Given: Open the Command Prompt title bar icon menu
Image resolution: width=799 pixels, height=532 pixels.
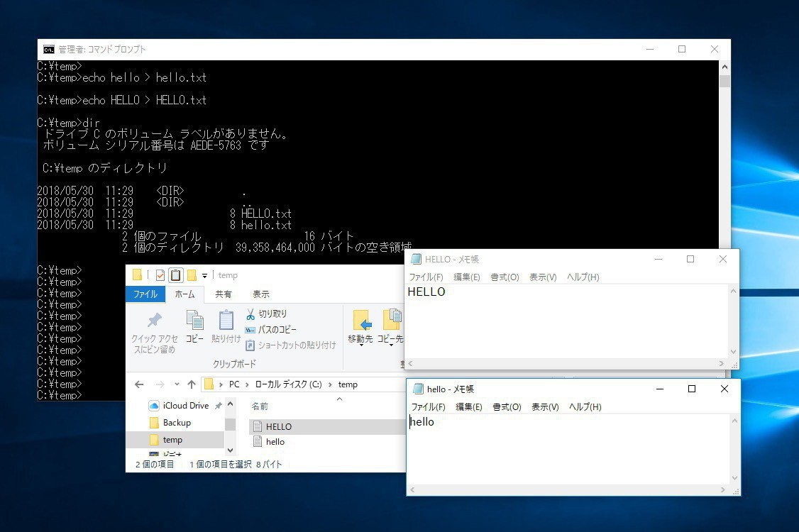Looking at the screenshot, I should coord(48,50).
